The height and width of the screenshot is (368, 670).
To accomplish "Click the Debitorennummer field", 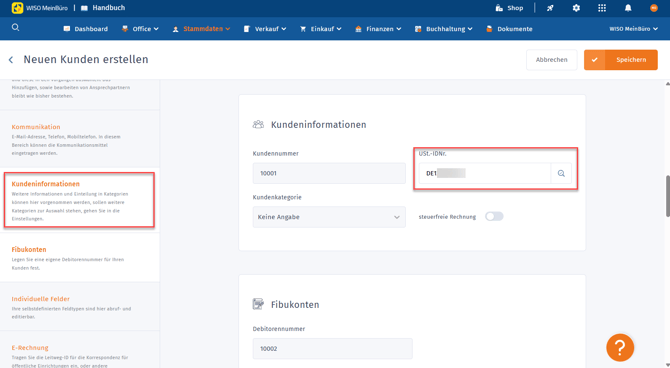I will [x=332, y=348].
